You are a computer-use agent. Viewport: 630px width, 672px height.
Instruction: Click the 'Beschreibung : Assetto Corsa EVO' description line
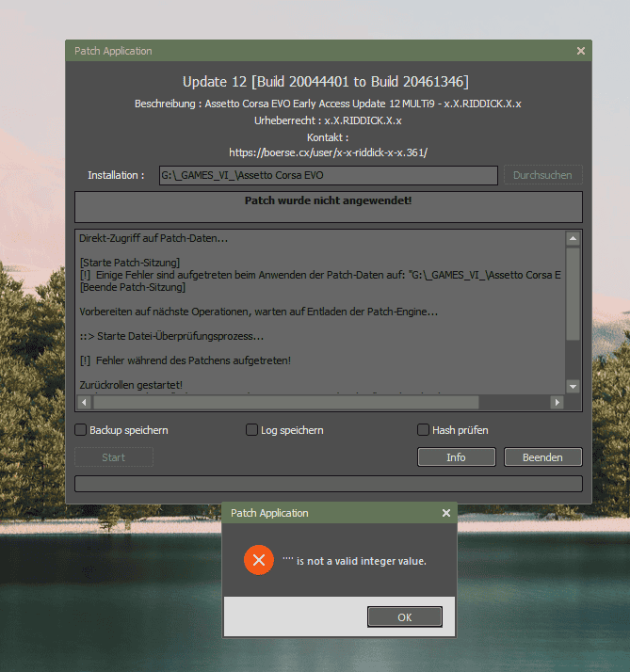(328, 104)
